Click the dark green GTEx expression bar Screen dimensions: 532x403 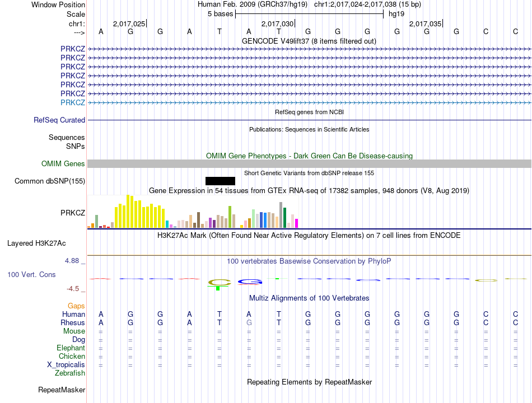point(284,217)
